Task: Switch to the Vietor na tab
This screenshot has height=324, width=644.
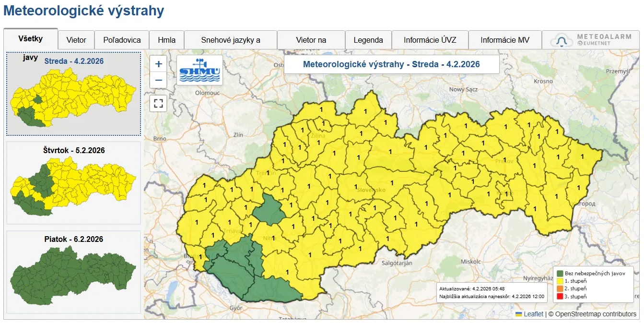Action: coord(311,40)
